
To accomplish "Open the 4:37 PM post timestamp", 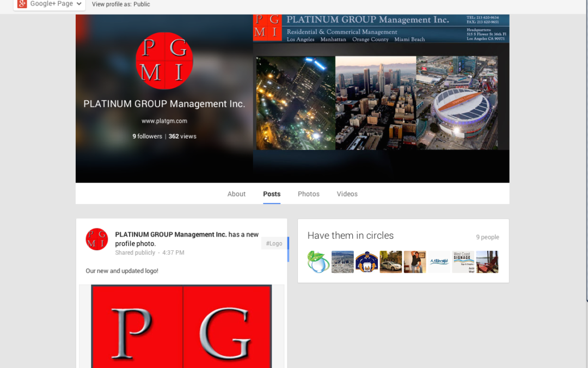I will (173, 253).
